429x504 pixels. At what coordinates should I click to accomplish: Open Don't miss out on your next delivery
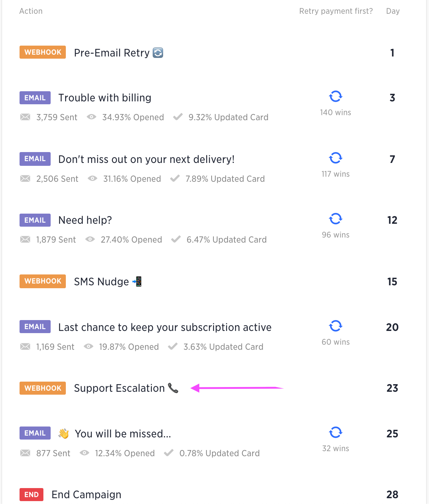click(146, 159)
